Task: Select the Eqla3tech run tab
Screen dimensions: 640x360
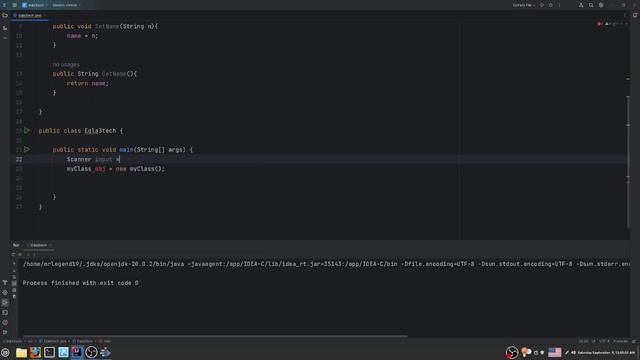Action: (x=39, y=245)
